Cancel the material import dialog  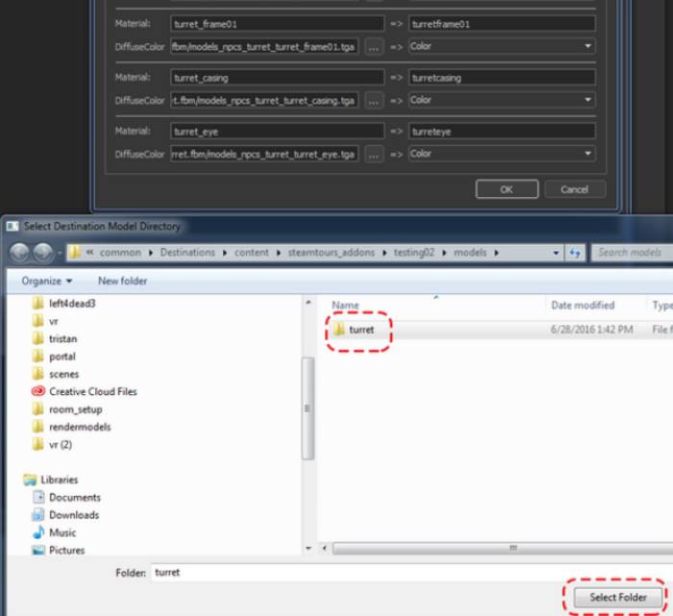(574, 189)
